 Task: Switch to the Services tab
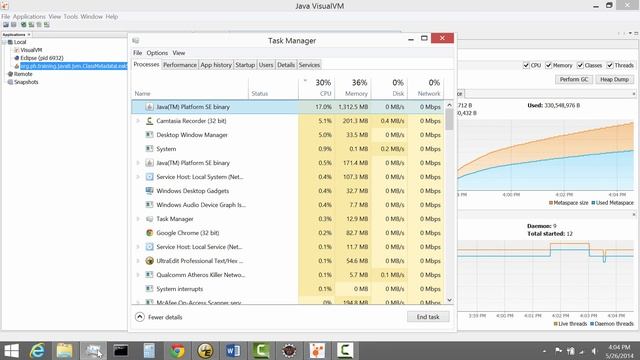click(x=309, y=65)
